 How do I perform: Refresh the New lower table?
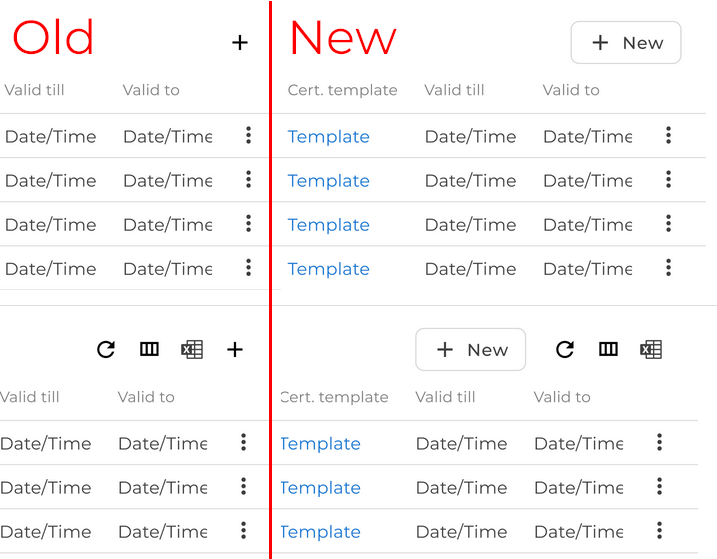(x=565, y=350)
